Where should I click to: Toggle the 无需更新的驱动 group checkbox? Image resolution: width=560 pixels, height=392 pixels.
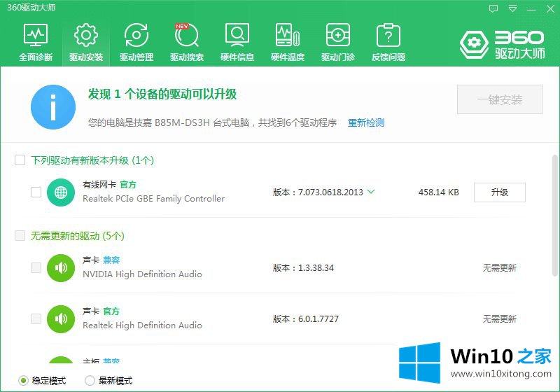20,236
